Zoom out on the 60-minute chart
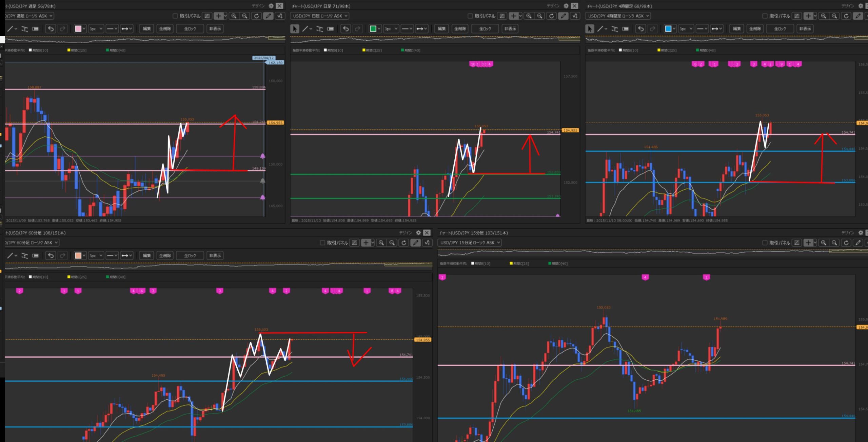This screenshot has height=442, width=868. (x=392, y=243)
